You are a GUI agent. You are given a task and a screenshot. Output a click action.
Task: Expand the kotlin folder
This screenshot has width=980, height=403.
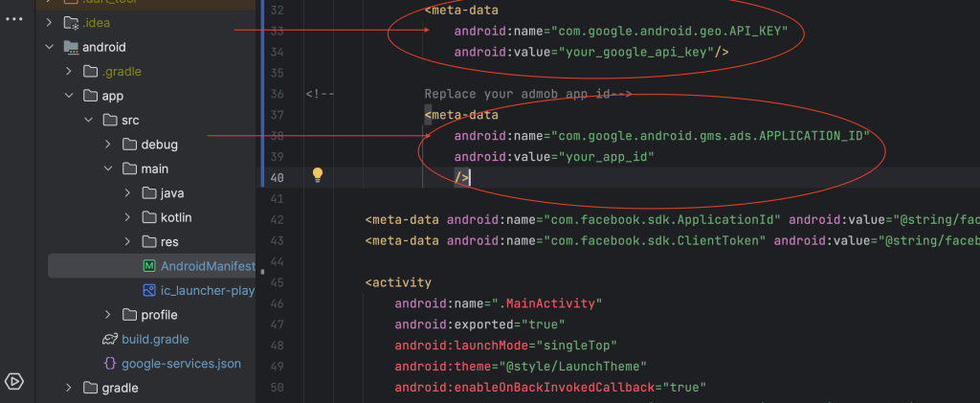click(x=127, y=217)
